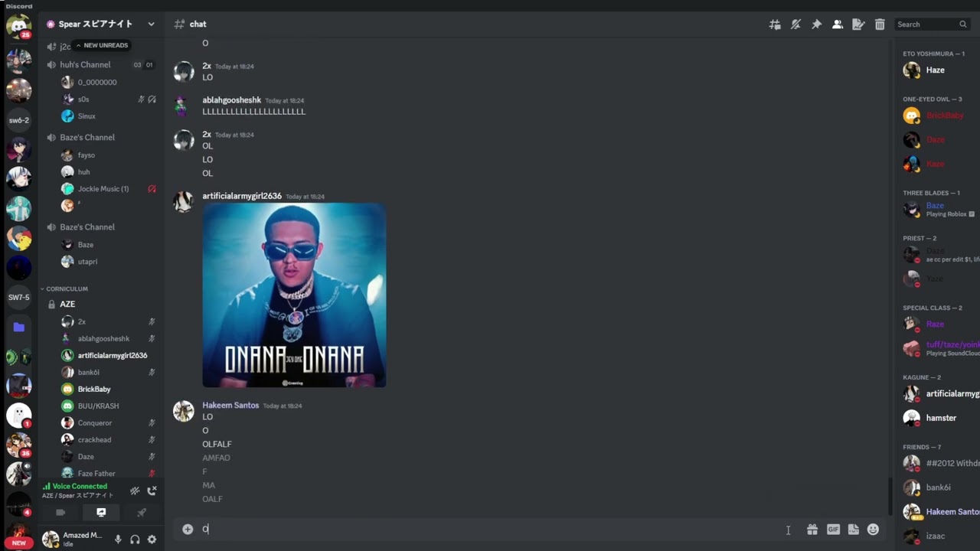The image size is (980, 551).
Task: Select Faze Father in AZE voice channel
Action: [96, 474]
